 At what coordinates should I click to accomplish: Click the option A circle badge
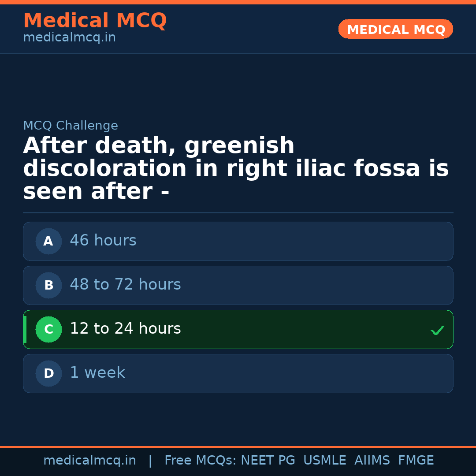(x=48, y=241)
